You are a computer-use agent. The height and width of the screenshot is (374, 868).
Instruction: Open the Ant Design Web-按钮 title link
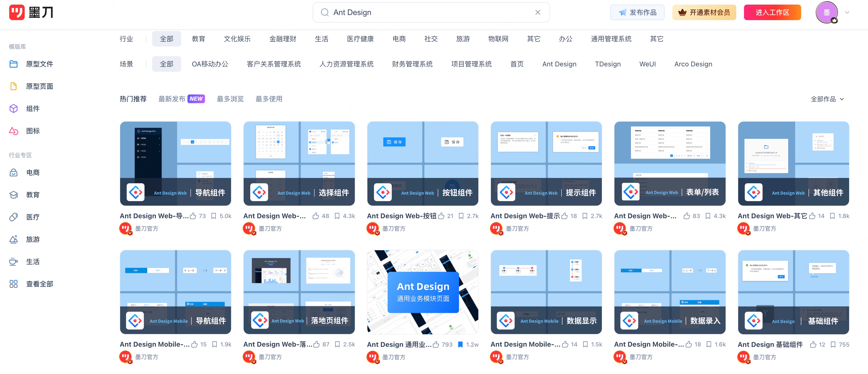point(401,216)
